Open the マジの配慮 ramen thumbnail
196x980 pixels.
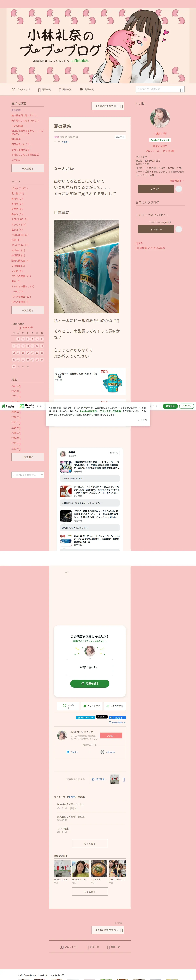coord(99,869)
